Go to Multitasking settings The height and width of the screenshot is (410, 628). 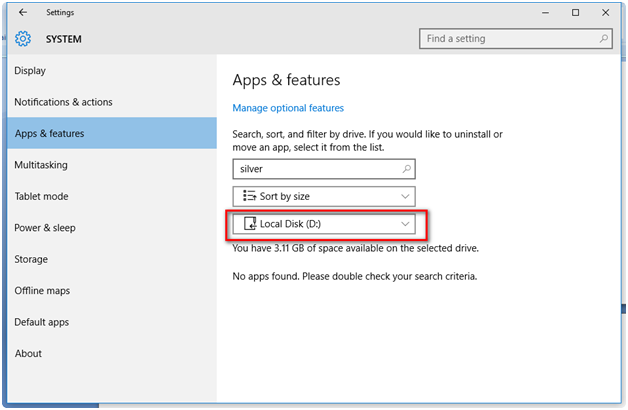coord(41,165)
